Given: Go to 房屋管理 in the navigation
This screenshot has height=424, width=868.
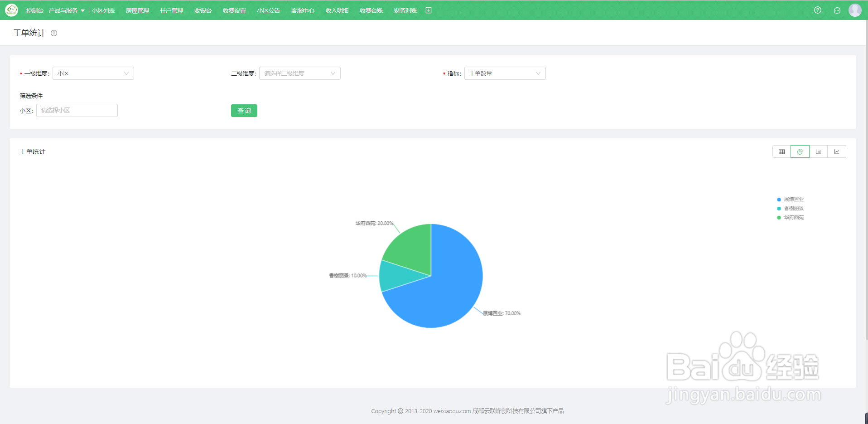Looking at the screenshot, I should click(137, 10).
